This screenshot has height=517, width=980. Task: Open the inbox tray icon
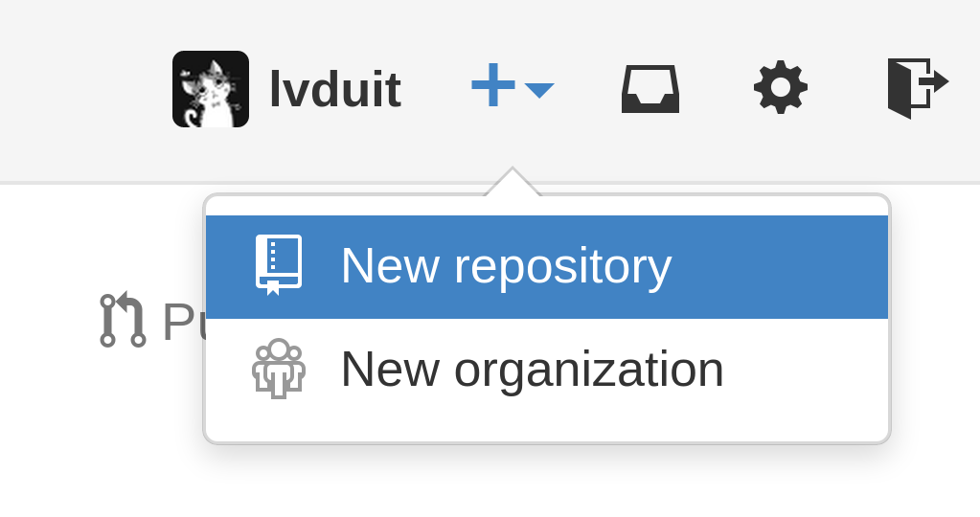coord(650,89)
